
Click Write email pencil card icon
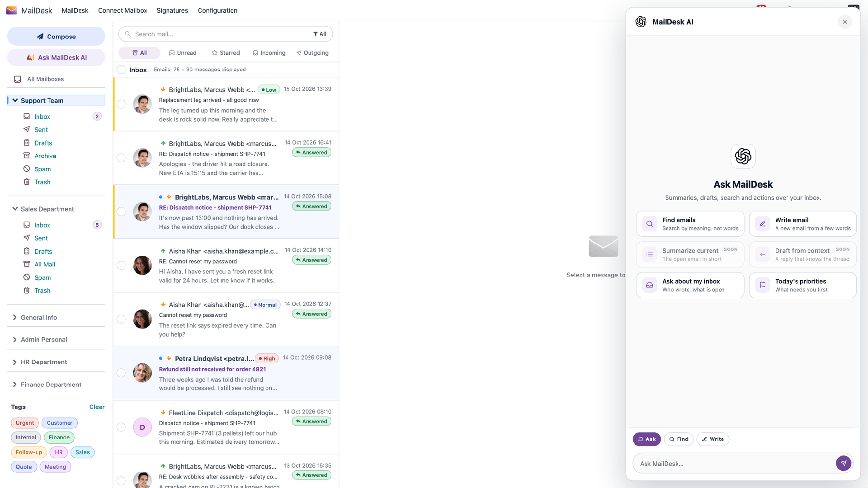coord(762,224)
